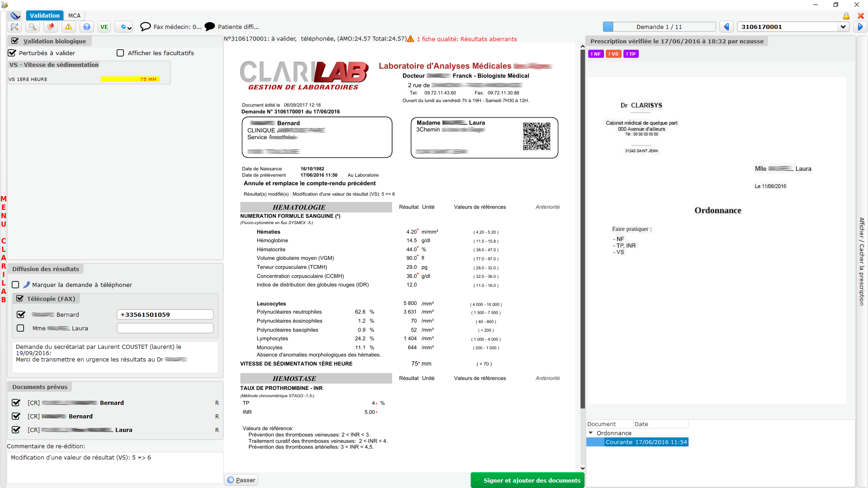Click the patient search magnifier icon
Image resolution: width=868 pixels, height=488 pixels.
(x=14, y=27)
